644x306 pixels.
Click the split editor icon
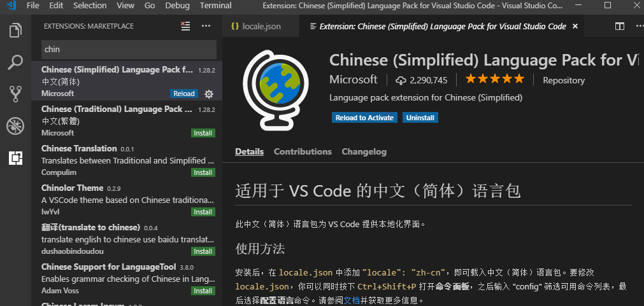point(619,26)
